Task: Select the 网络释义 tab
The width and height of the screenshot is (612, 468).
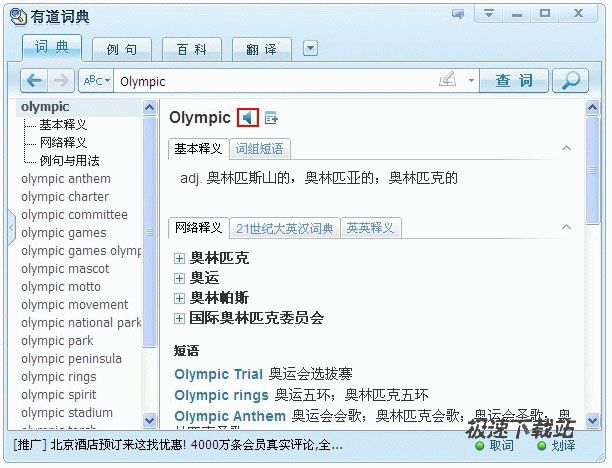Action: click(198, 228)
